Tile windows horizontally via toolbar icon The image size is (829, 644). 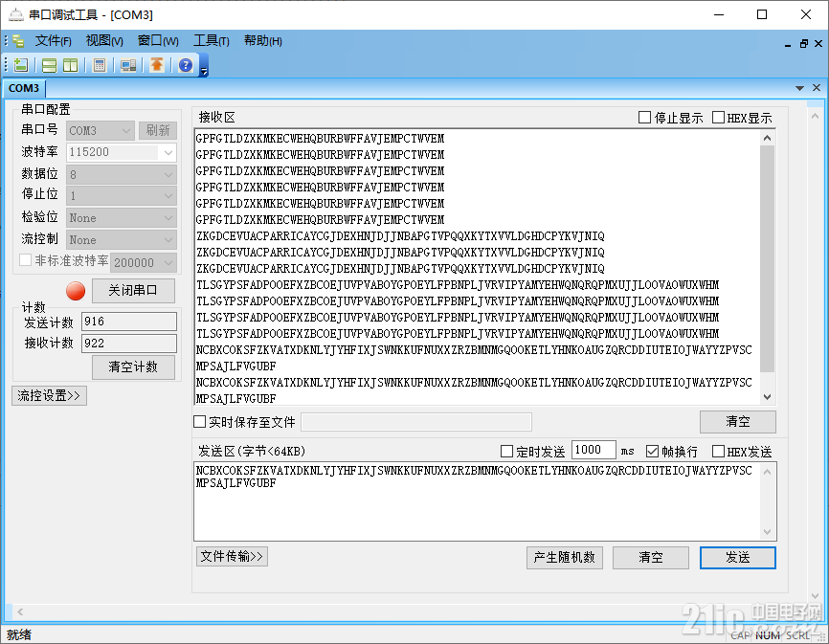(49, 65)
